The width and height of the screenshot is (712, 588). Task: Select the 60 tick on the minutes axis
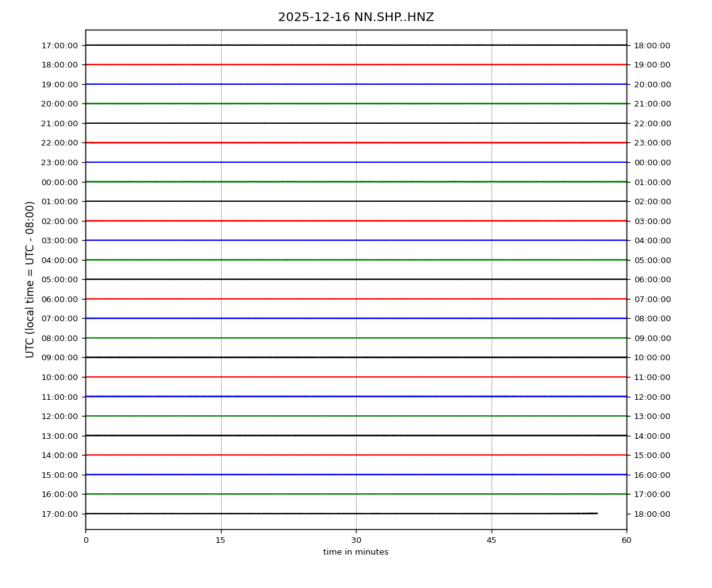627,540
